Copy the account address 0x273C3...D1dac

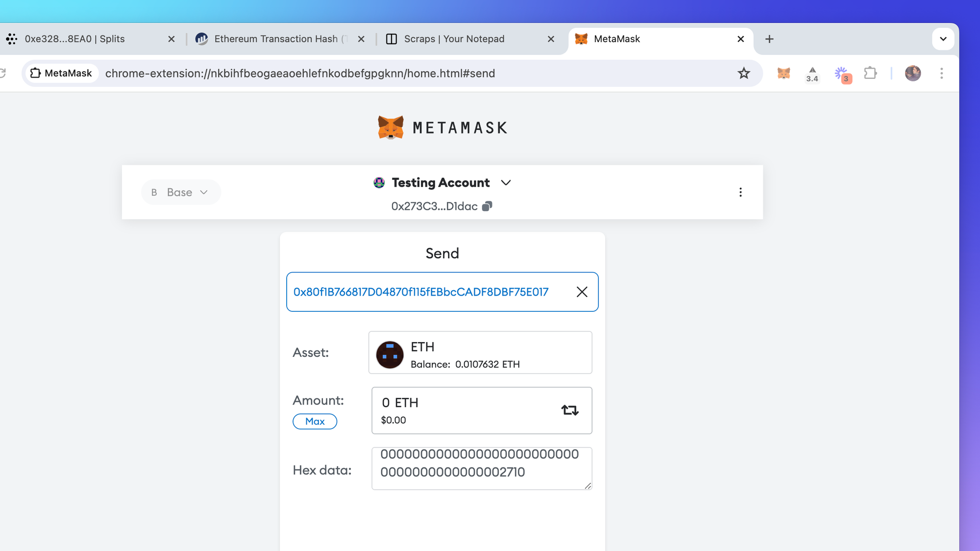coord(487,206)
